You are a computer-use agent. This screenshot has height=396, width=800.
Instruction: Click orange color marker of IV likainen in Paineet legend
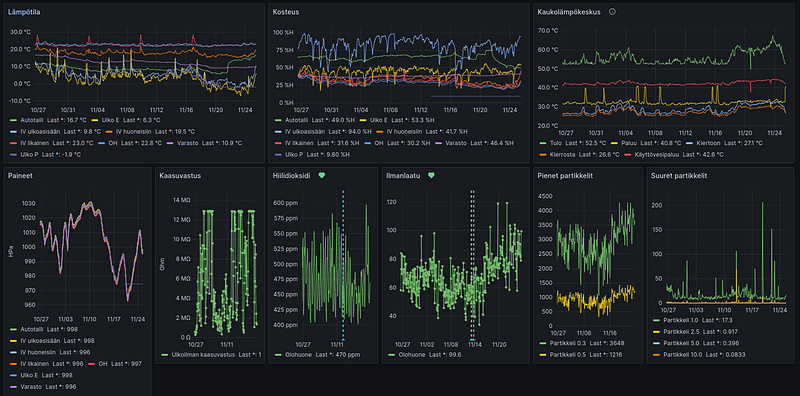12,364
